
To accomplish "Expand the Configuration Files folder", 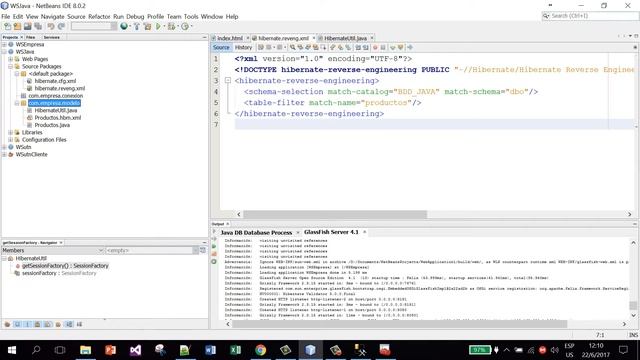I will pyautogui.click(x=11, y=140).
